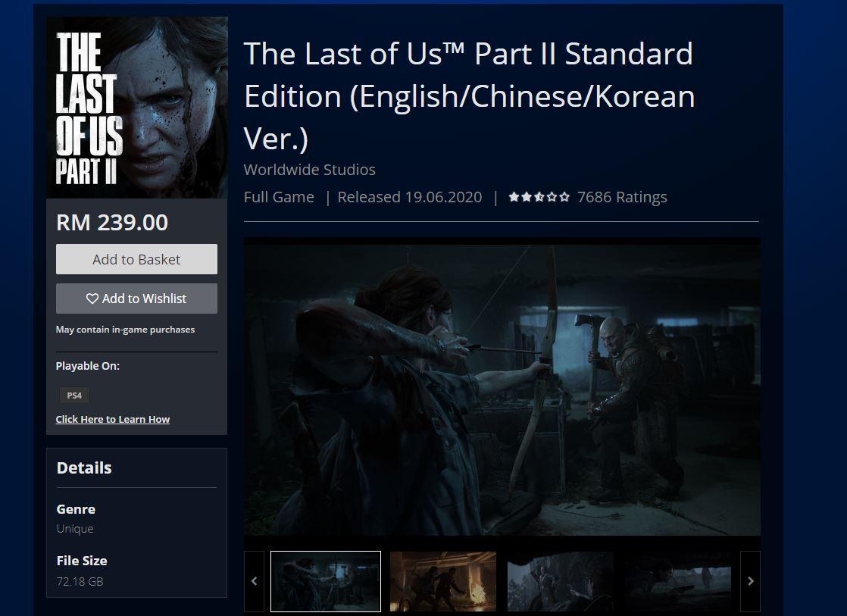Image resolution: width=847 pixels, height=616 pixels.
Task: Select the third thumbnail with horse rider
Action: click(x=560, y=581)
